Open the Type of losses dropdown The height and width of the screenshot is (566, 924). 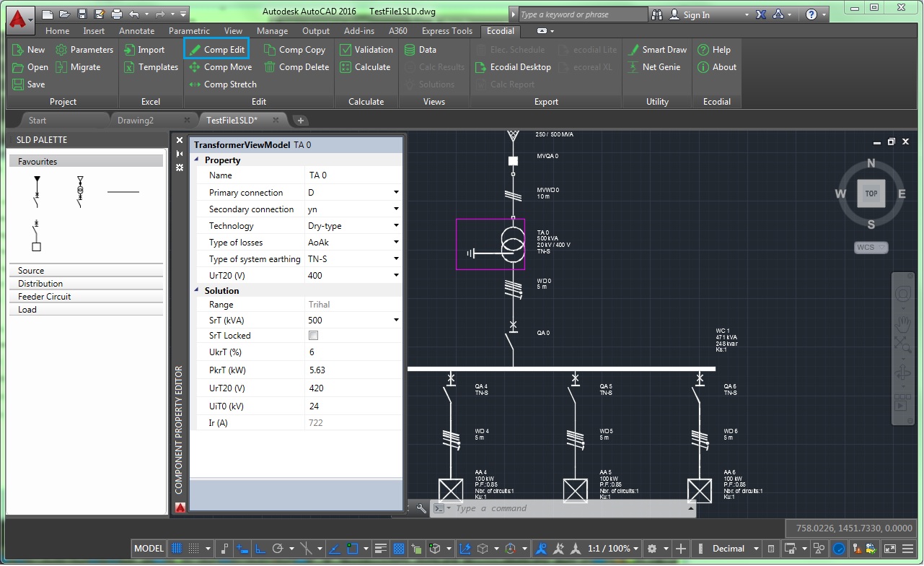(396, 243)
